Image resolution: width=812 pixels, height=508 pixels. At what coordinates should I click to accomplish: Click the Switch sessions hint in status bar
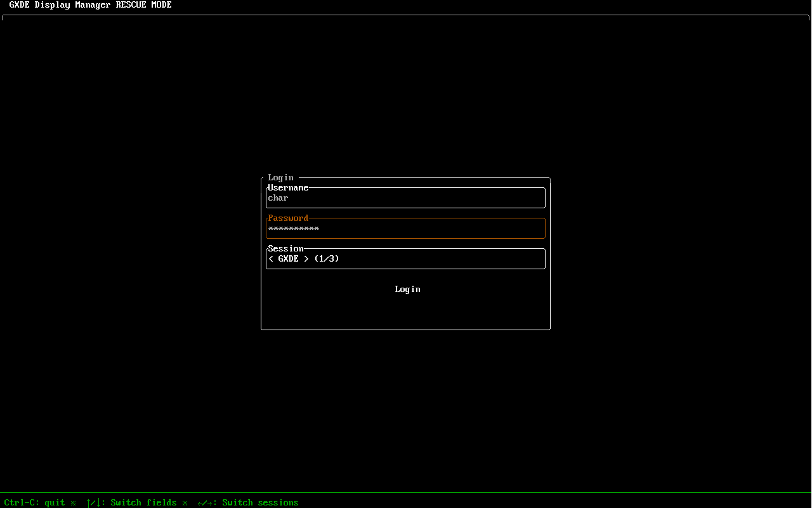tap(248, 502)
